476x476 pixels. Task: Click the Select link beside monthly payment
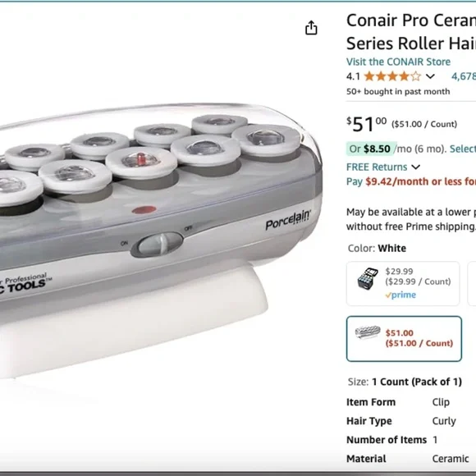pyautogui.click(x=463, y=149)
